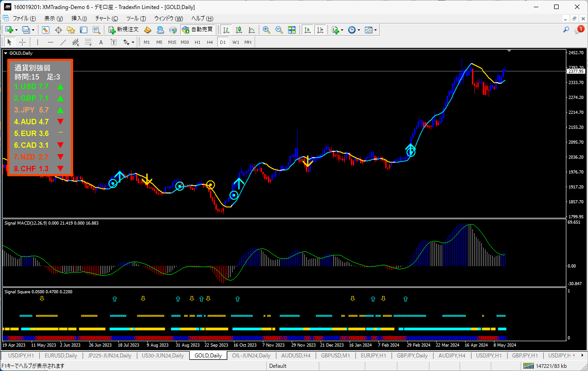588x371 pixels.
Task: Select the H4 timeframe
Action: coord(210,42)
